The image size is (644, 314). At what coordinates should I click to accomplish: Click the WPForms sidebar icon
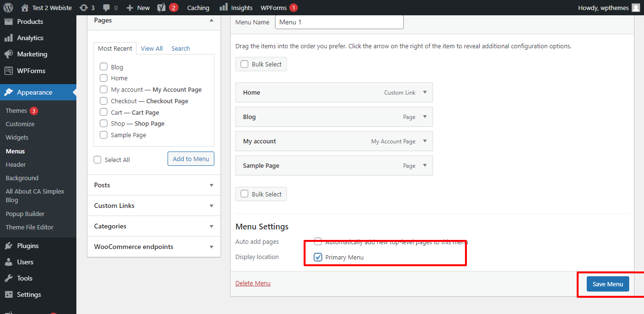point(8,71)
